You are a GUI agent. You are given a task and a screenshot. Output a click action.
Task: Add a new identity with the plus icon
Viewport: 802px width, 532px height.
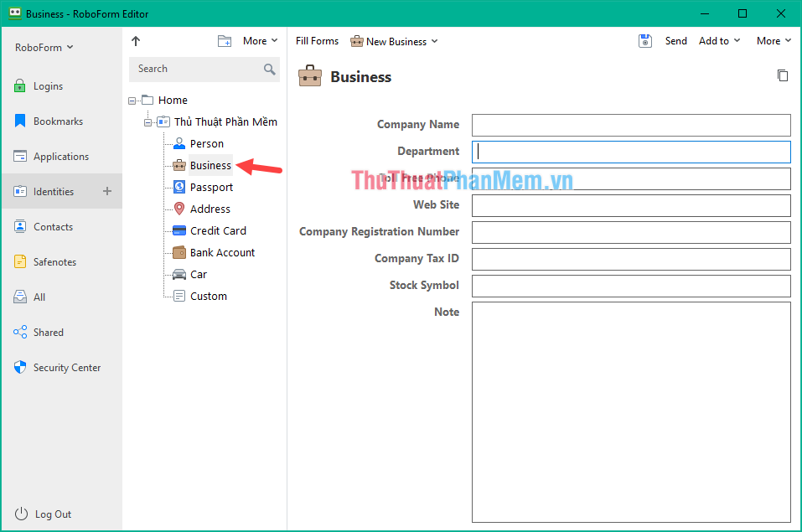pyautogui.click(x=107, y=191)
